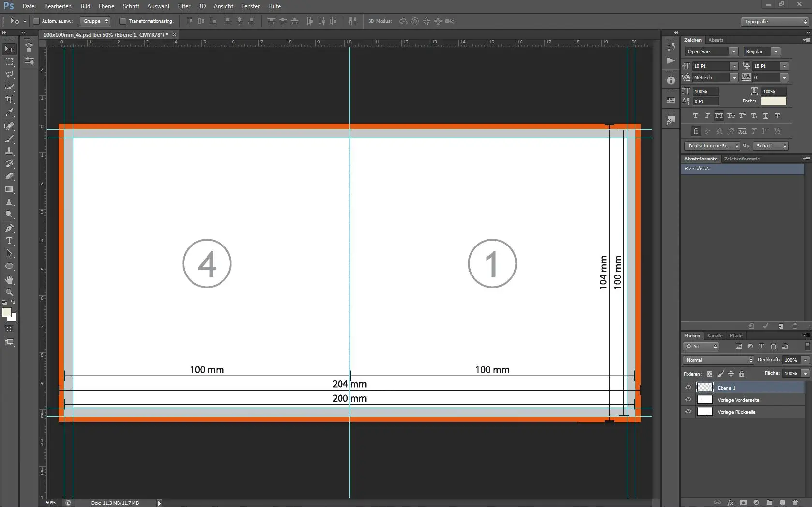Open the Open Sans font dropdown
The width and height of the screenshot is (812, 507).
click(733, 51)
